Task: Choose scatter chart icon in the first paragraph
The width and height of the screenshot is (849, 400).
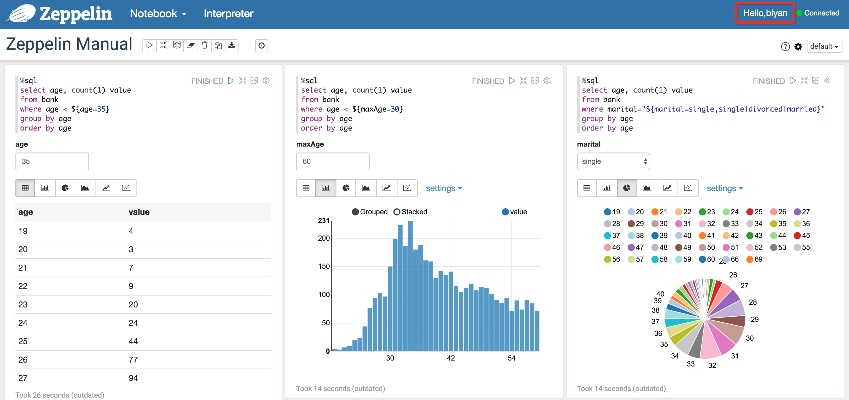Action: point(126,187)
